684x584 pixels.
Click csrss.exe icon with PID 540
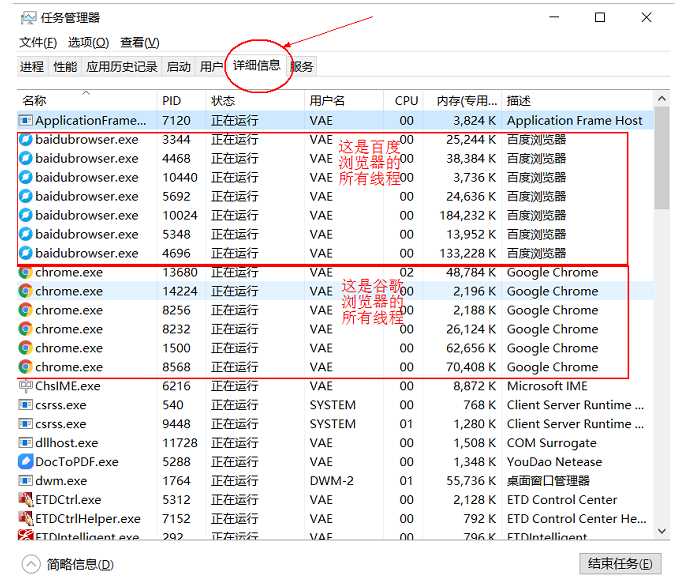coord(26,405)
